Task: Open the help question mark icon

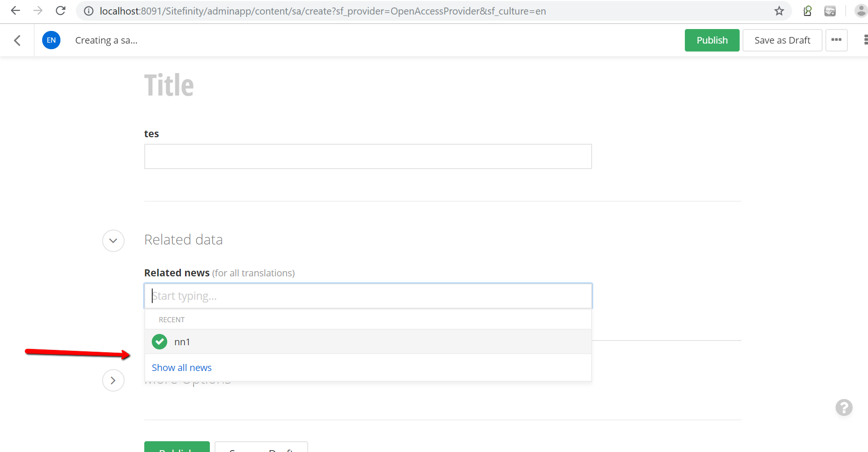Action: [844, 408]
